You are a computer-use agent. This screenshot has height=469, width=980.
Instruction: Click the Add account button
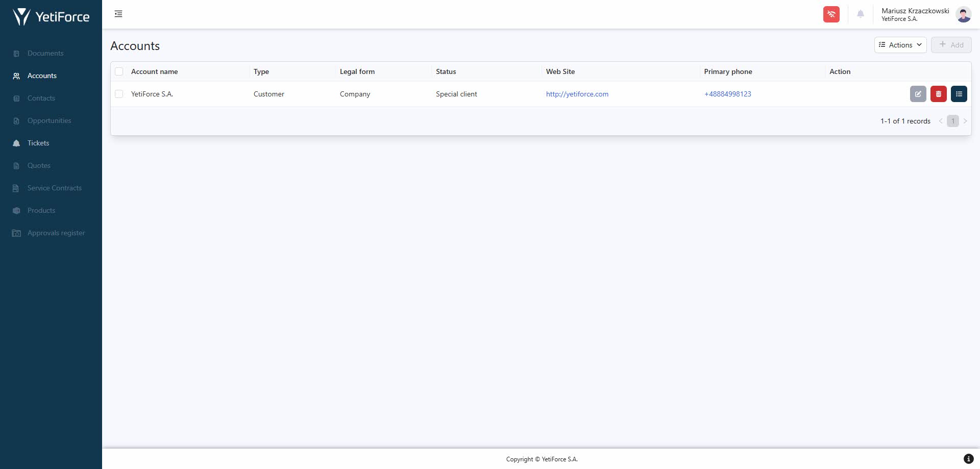(951, 45)
